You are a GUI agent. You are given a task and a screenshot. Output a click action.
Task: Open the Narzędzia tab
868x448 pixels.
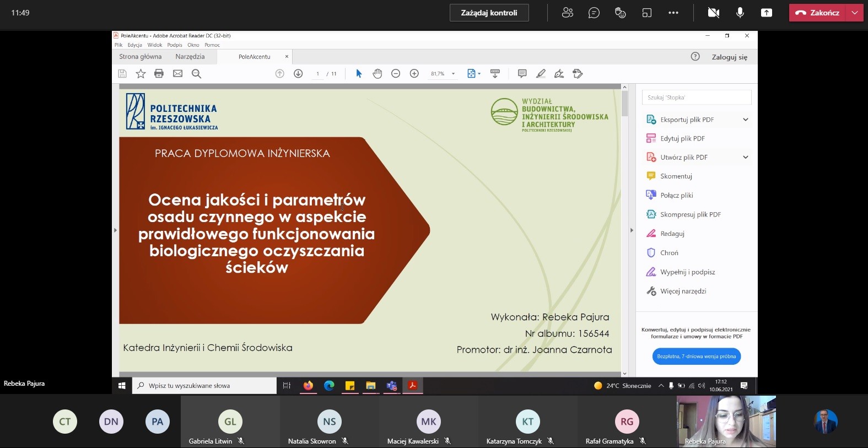pyautogui.click(x=190, y=57)
